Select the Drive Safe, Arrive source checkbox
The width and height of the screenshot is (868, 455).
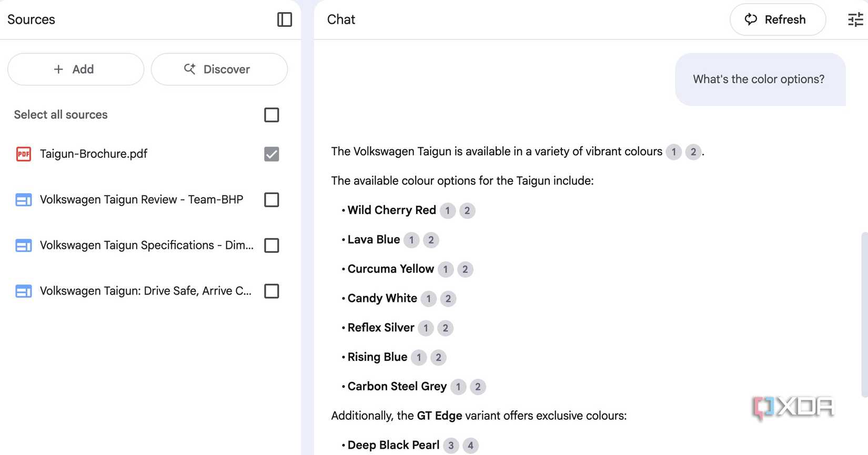coord(271,291)
